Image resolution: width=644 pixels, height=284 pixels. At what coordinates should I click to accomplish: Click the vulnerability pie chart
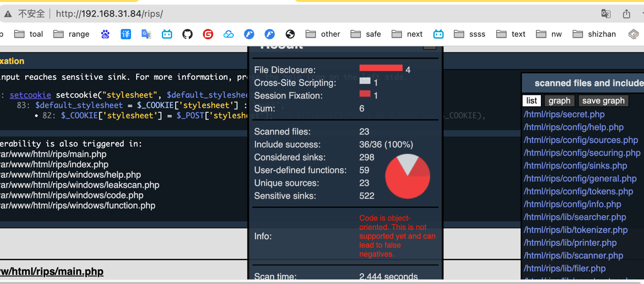[407, 176]
